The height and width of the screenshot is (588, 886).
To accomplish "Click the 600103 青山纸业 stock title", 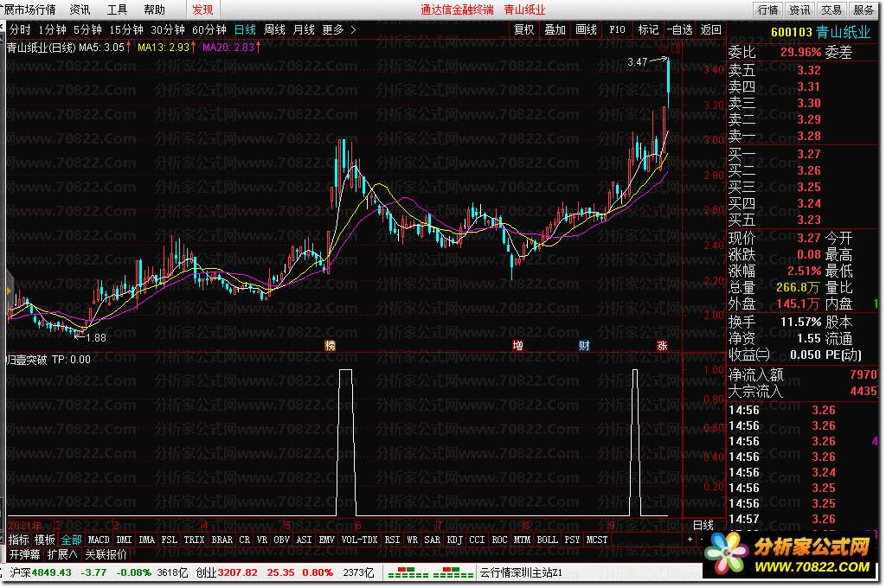I will (820, 32).
